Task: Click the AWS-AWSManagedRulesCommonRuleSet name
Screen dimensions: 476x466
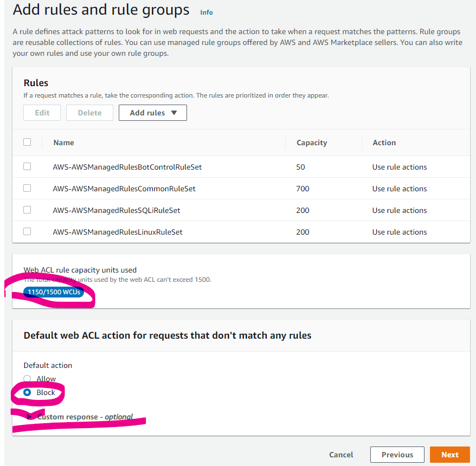Action: point(124,189)
